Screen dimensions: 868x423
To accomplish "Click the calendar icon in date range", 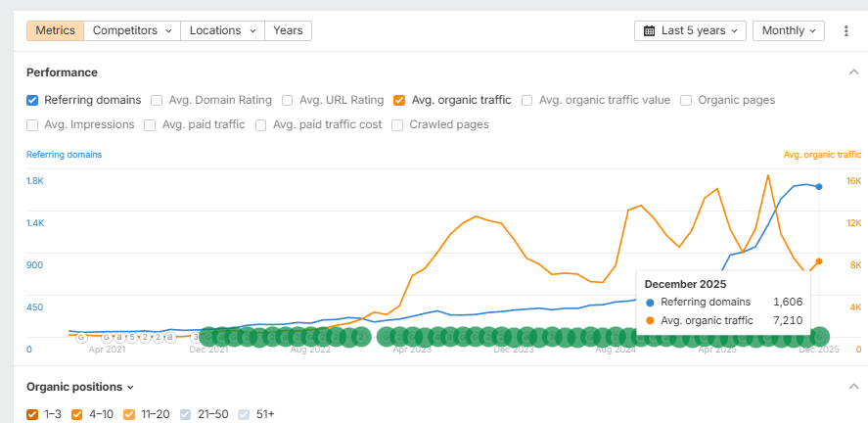I will coord(650,31).
